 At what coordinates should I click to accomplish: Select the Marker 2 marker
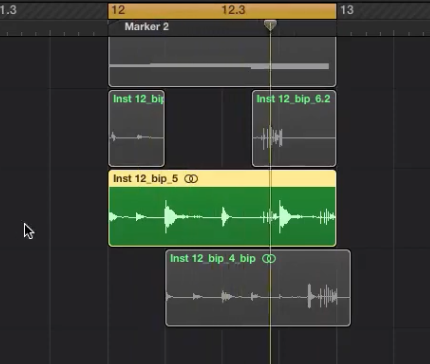click(x=147, y=27)
